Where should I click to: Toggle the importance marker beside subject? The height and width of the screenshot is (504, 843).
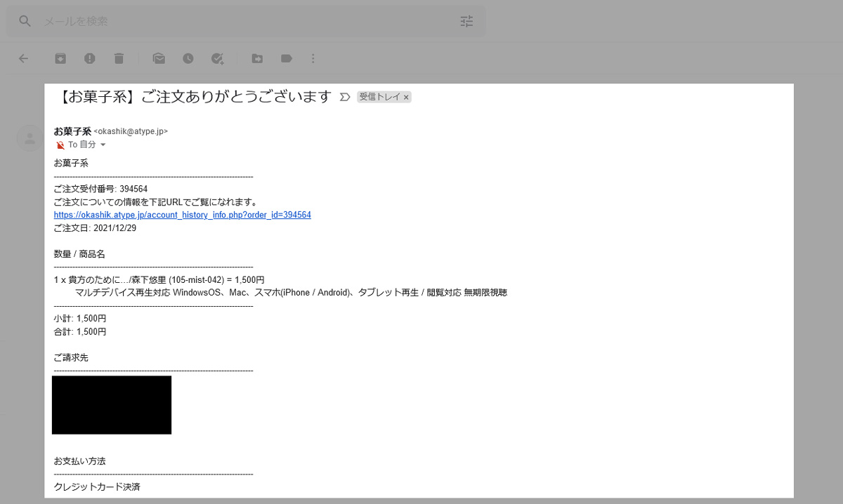[x=344, y=98]
